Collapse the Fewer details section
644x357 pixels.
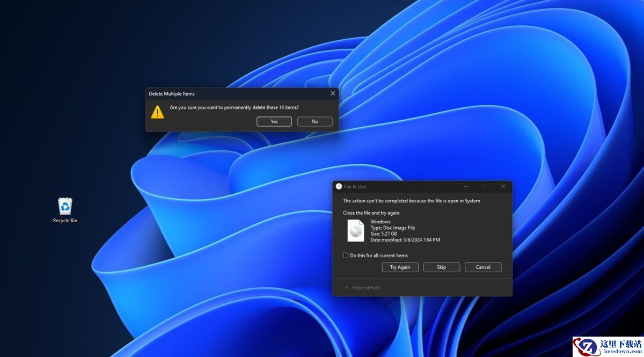pos(362,288)
